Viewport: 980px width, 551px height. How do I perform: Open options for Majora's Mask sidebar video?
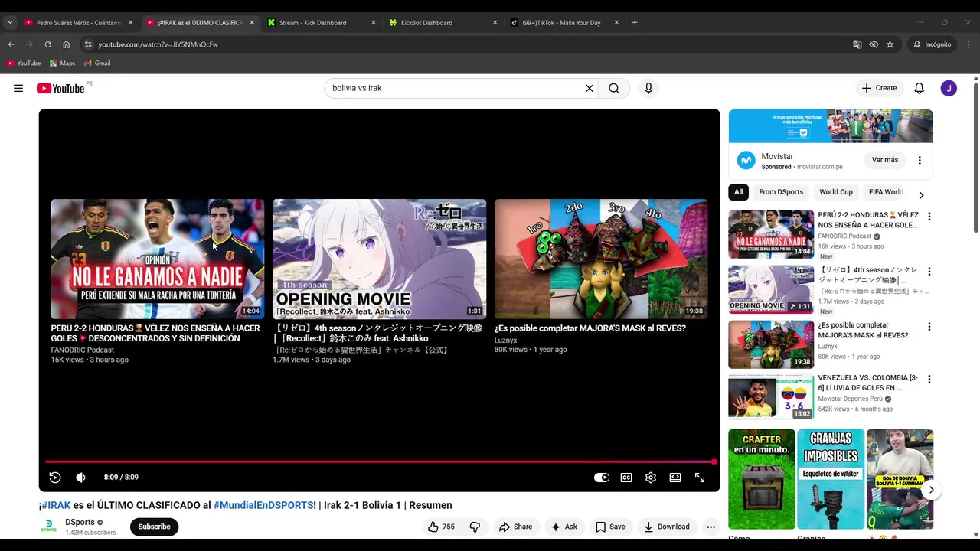[929, 327]
